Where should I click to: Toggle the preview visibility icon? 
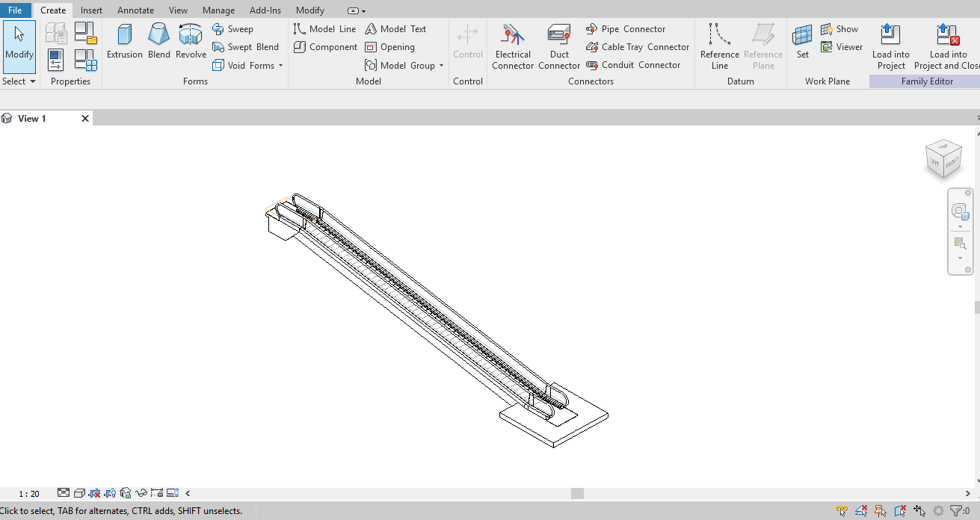click(x=173, y=493)
